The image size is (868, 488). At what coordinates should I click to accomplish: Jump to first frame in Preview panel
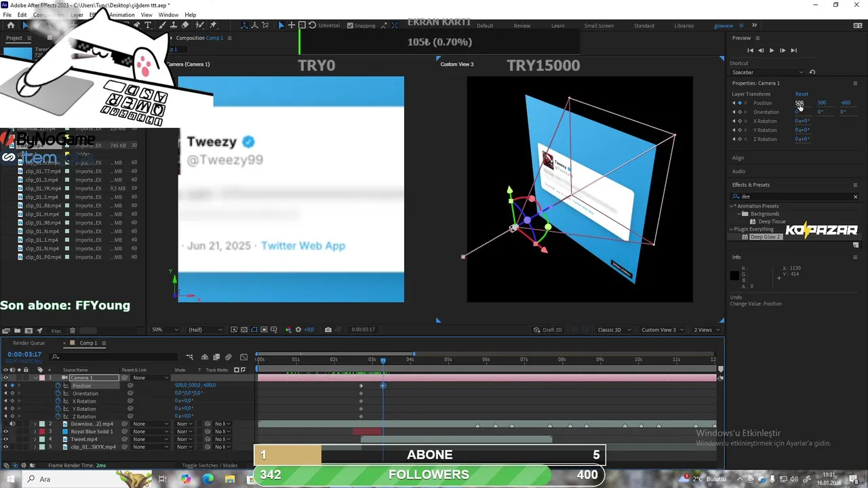tap(750, 50)
